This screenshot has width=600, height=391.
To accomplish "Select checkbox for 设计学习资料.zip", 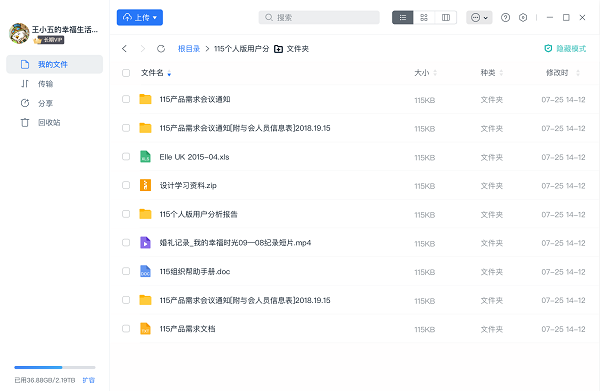I will tap(126, 185).
